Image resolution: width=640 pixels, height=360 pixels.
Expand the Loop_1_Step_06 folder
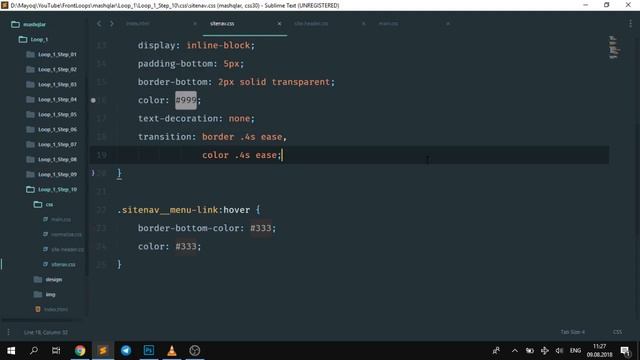point(51,129)
